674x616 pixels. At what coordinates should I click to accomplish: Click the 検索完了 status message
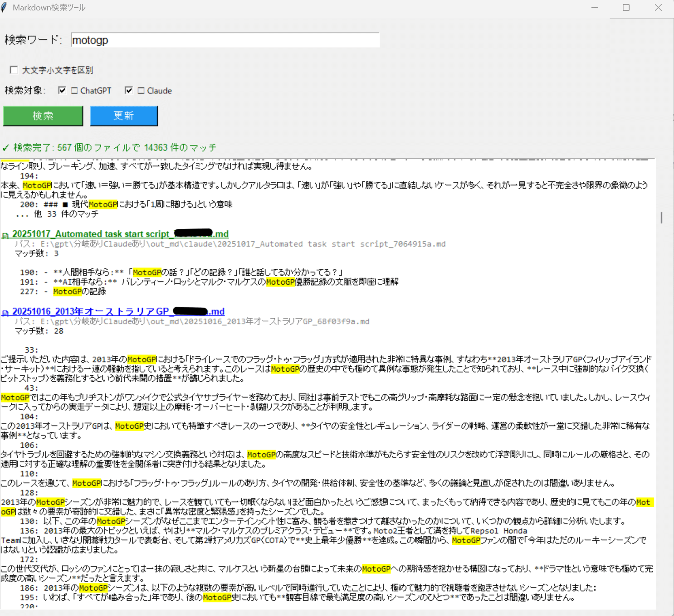(x=109, y=147)
